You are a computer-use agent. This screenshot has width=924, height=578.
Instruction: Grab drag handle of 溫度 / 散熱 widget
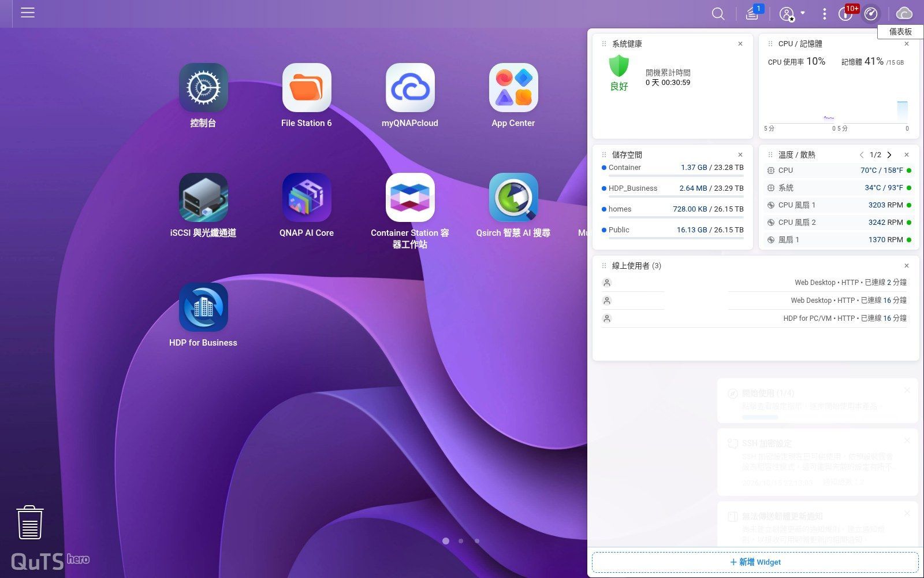770,155
